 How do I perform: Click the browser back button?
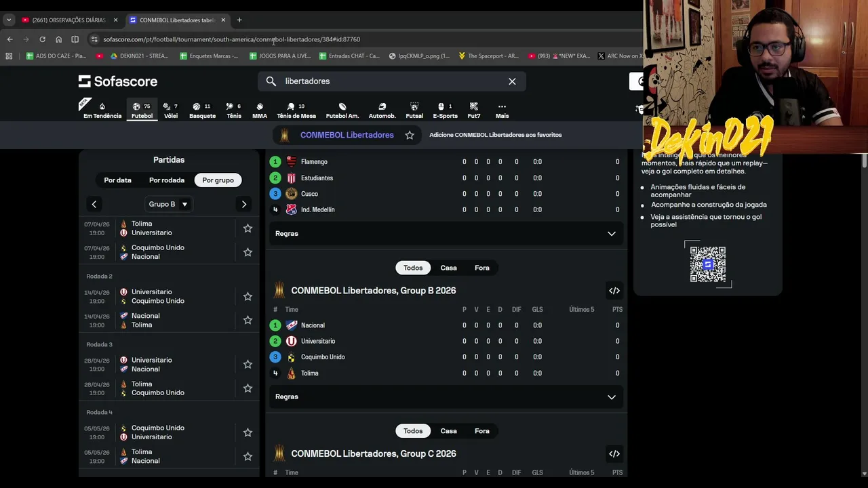coord(9,39)
